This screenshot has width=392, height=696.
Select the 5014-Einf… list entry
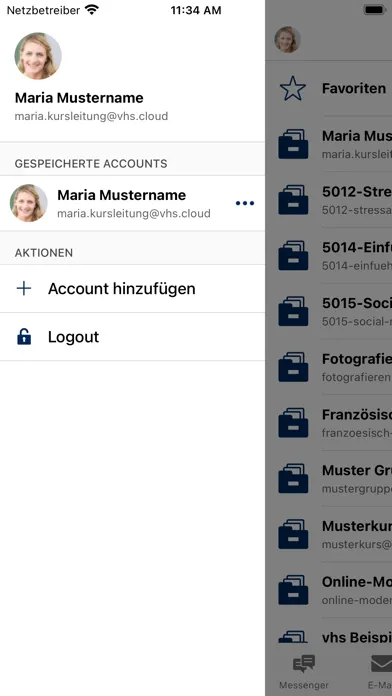[x=329, y=256]
